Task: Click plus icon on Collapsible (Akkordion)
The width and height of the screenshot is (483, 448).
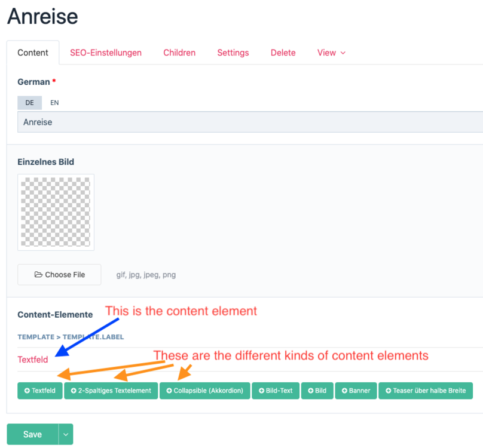Action: pyautogui.click(x=169, y=391)
